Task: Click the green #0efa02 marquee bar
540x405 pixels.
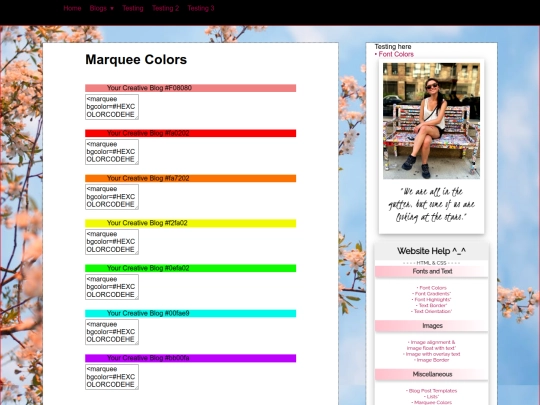Action: (190, 268)
